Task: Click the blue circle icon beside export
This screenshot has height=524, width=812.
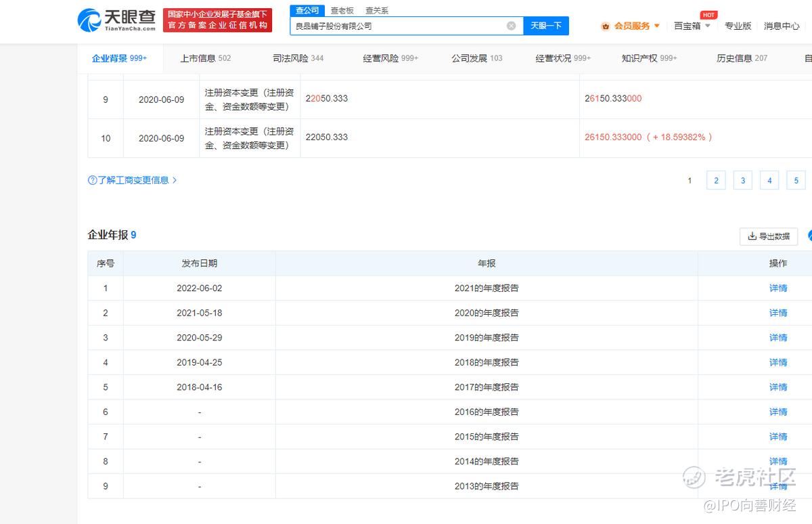Action: pyautogui.click(x=809, y=236)
